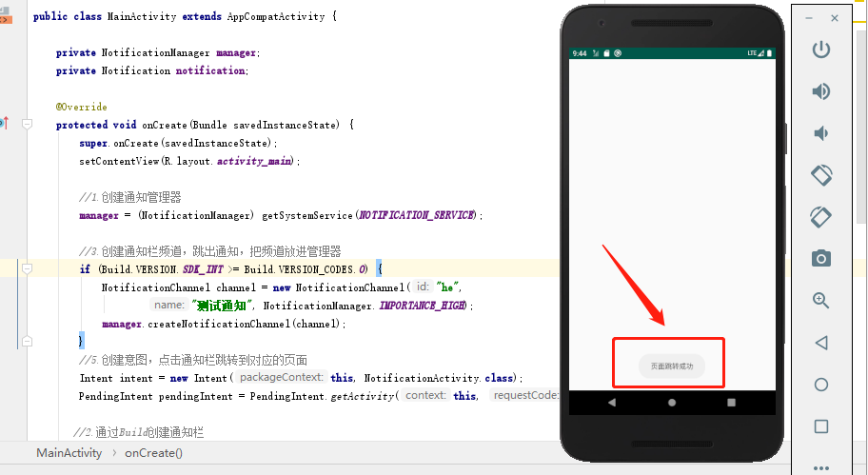Click NotificationActivity.class in the Intent line
The height and width of the screenshot is (475, 868).
[x=439, y=378]
